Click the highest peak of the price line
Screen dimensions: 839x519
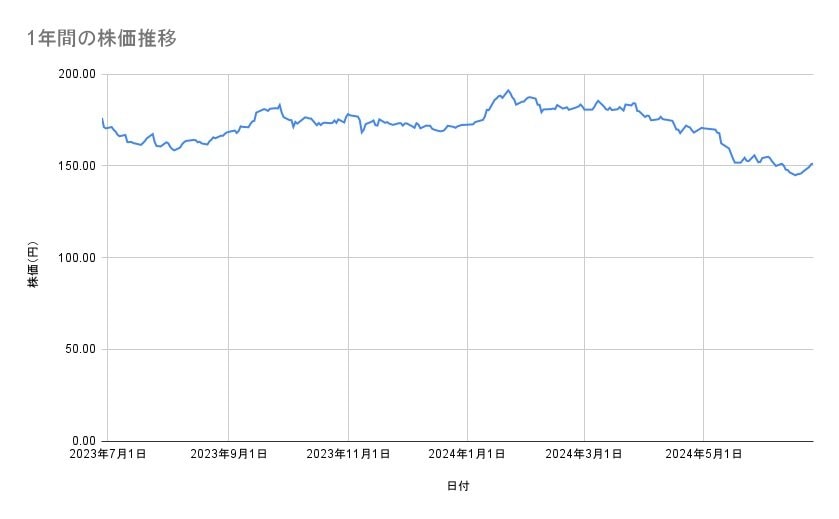pos(508,90)
